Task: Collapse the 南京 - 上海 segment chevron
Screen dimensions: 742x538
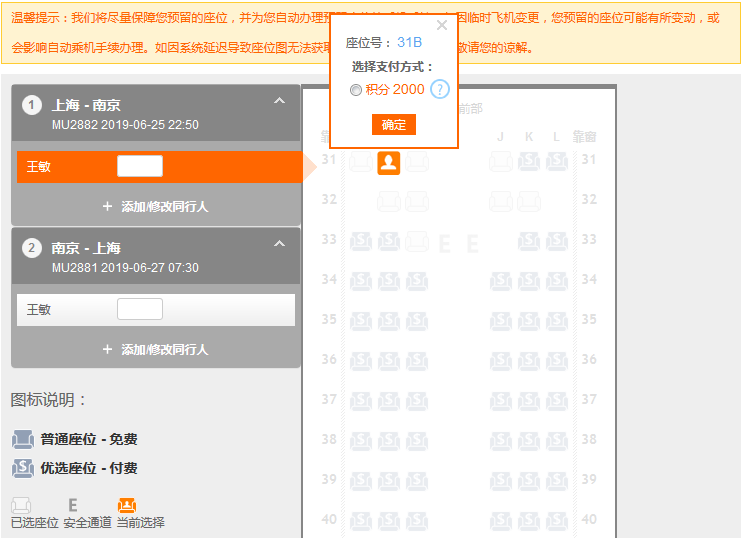Action: [x=280, y=245]
